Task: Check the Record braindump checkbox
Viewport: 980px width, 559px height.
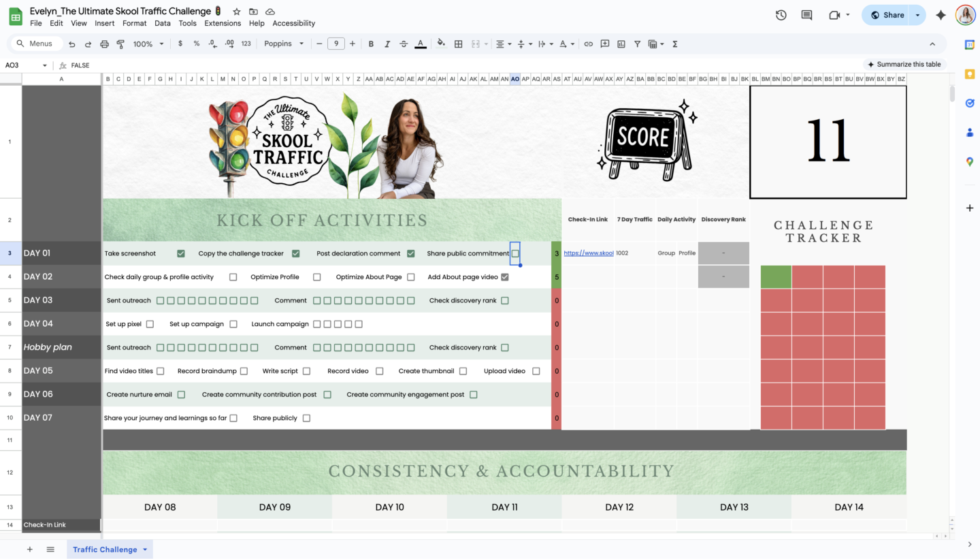Action: [244, 371]
